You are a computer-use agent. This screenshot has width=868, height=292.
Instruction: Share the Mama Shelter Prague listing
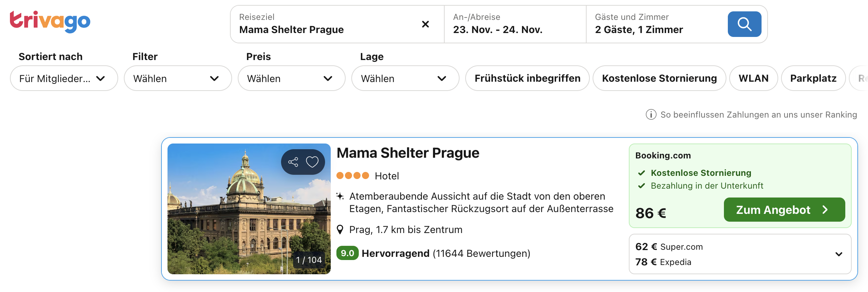(293, 162)
